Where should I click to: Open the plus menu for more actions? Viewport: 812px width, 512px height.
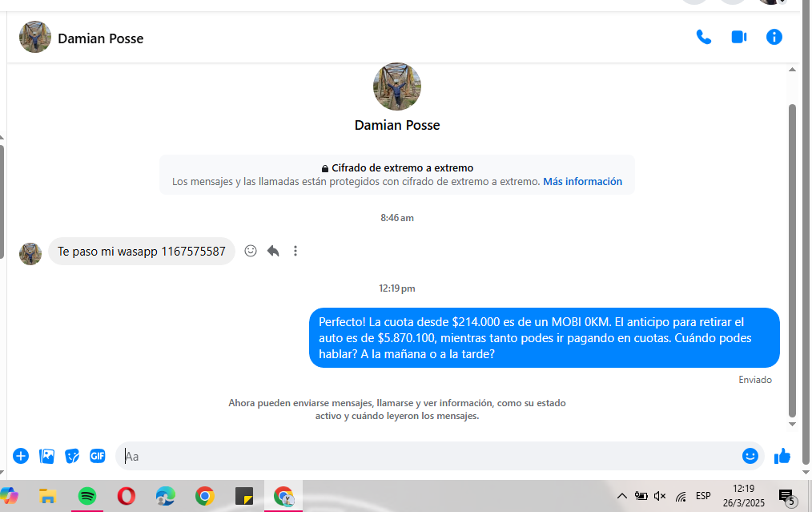coord(21,456)
